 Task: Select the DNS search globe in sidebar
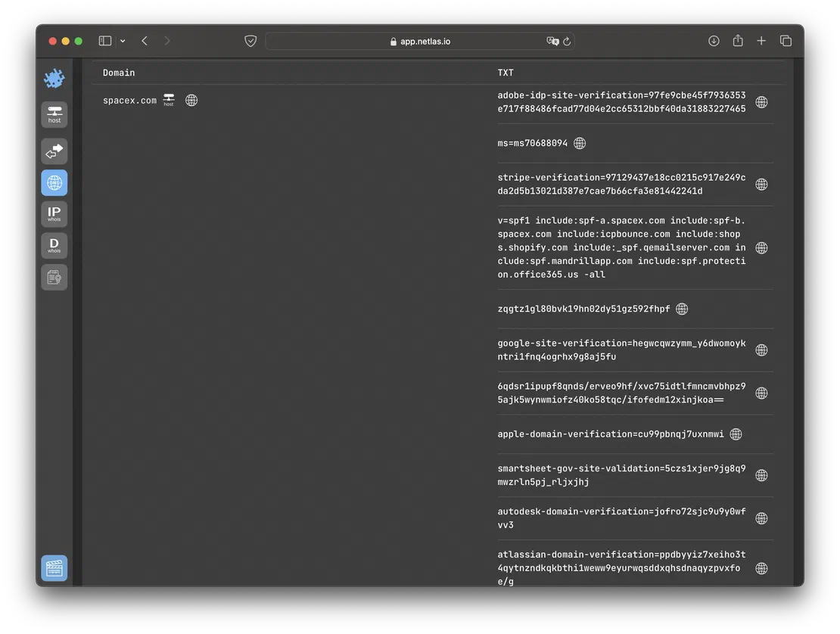[x=54, y=183]
